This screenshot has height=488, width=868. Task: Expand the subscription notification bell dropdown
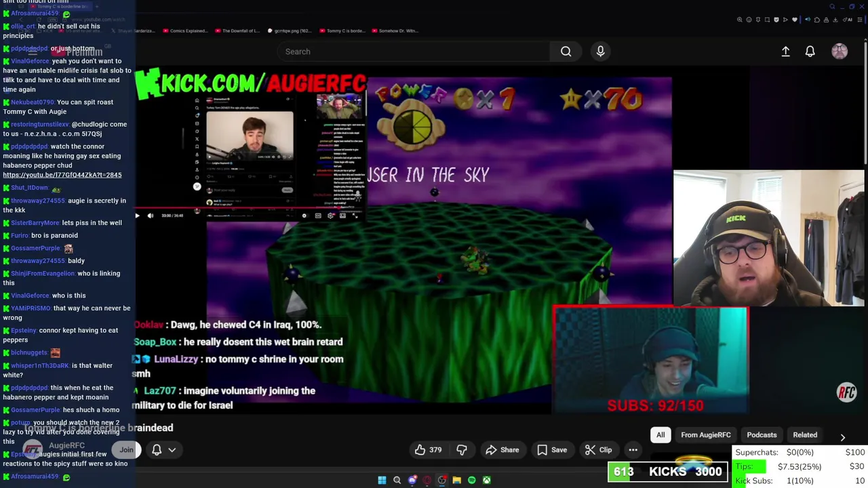coord(163,450)
